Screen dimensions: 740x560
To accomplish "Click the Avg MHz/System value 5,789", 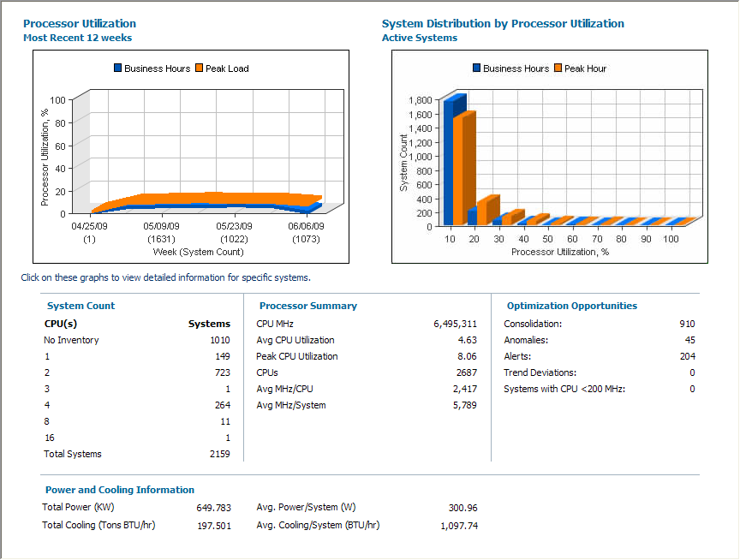I will tap(465, 405).
